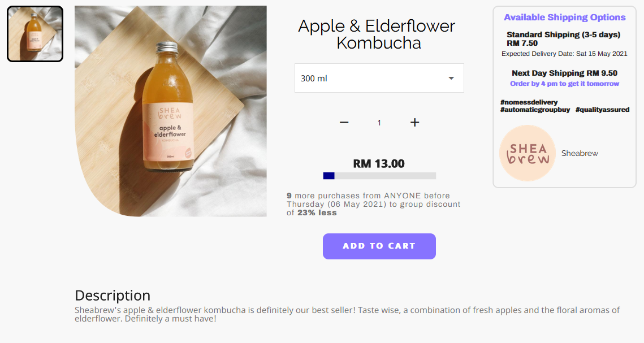Click the Available Shipping Options heading
Viewport: 644px width, 343px height.
[x=565, y=17]
